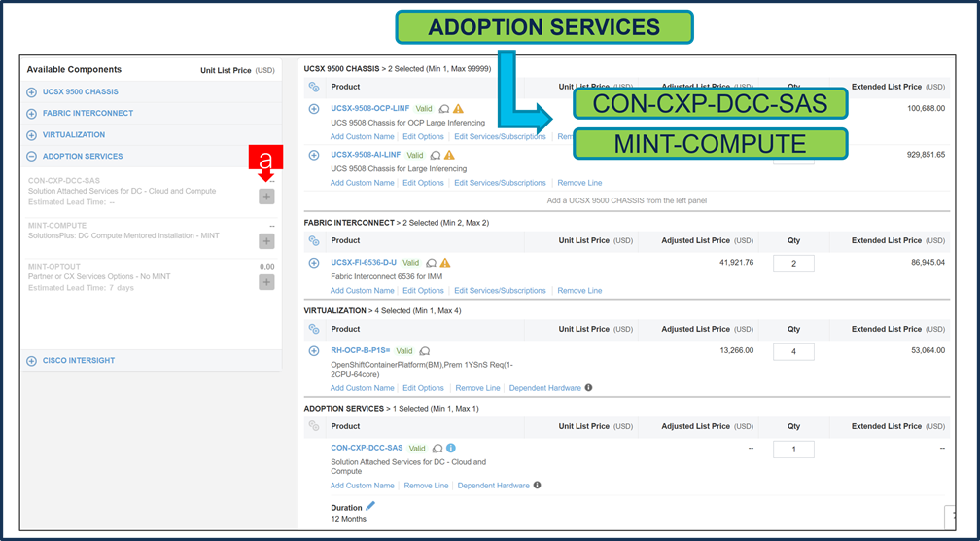
Task: Expand the CISCO INTERSIGHT component group
Action: [32, 361]
